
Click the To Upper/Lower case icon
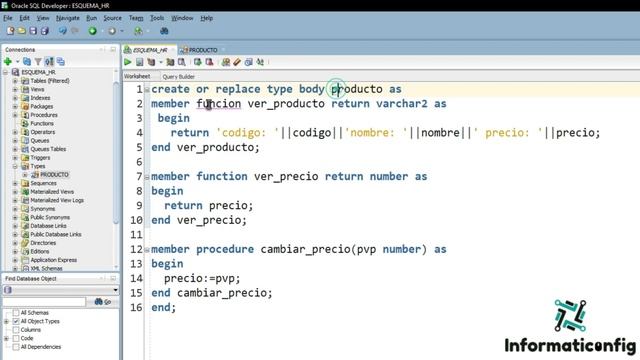coord(260,62)
